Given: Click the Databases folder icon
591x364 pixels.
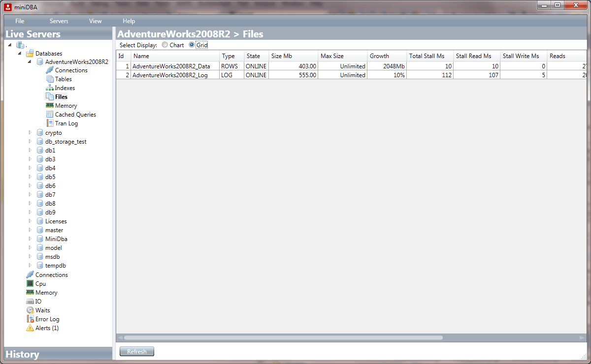Looking at the screenshot, I should tap(30, 53).
